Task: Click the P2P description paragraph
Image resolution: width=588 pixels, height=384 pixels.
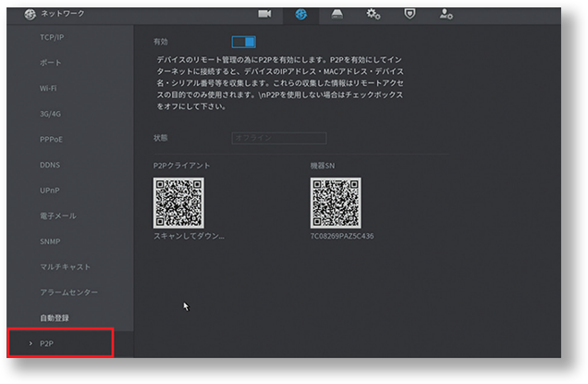Action: (x=280, y=83)
